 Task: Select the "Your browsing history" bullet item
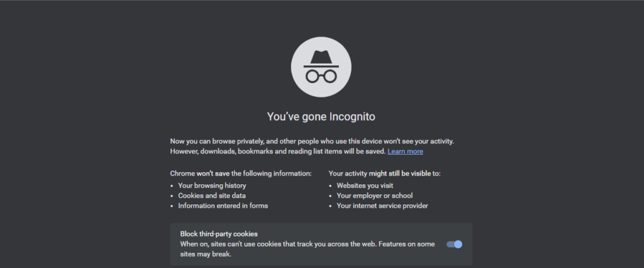212,186
